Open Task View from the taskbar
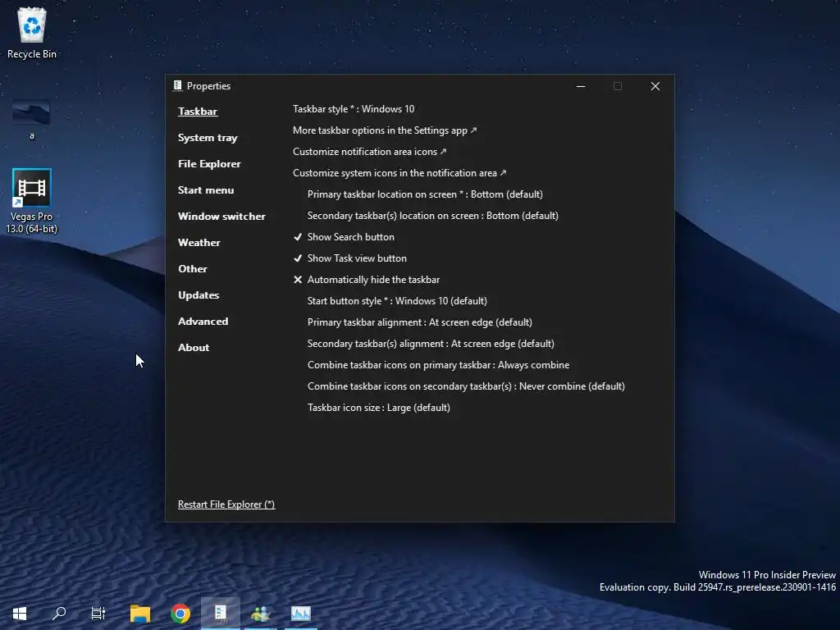The image size is (840, 630). (x=98, y=613)
